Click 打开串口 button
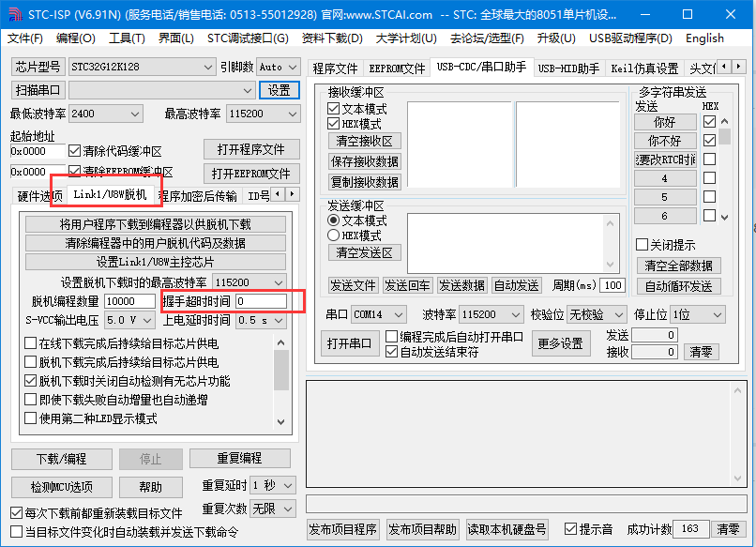Image resolution: width=756 pixels, height=547 pixels. (x=350, y=343)
